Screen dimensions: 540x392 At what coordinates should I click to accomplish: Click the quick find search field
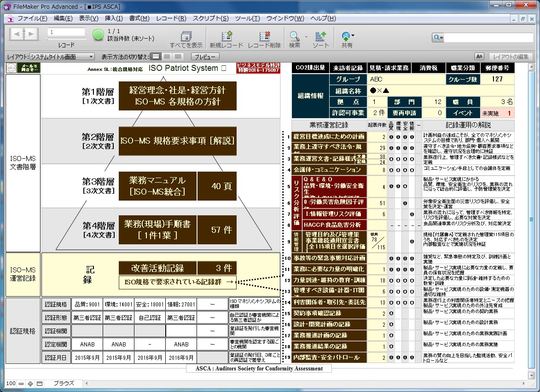[x=488, y=37]
